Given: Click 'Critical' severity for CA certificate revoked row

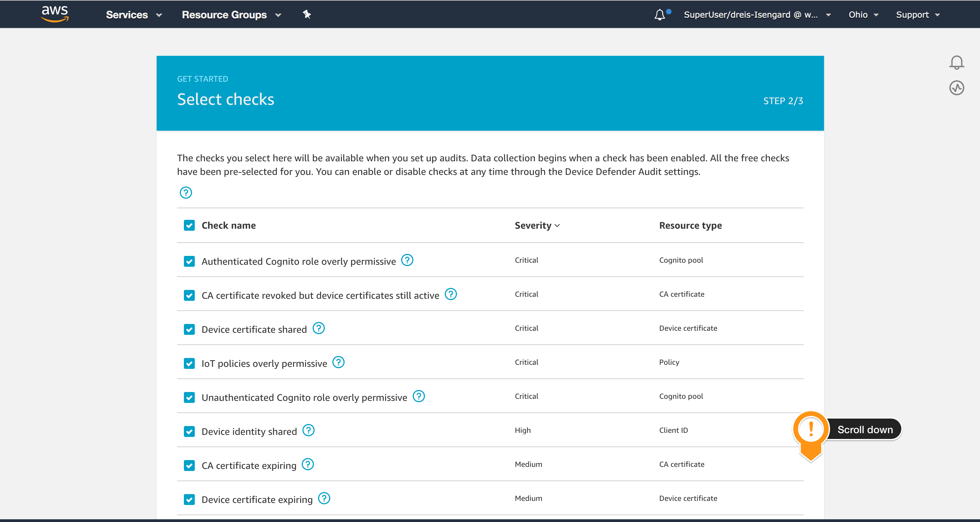Looking at the screenshot, I should [526, 294].
